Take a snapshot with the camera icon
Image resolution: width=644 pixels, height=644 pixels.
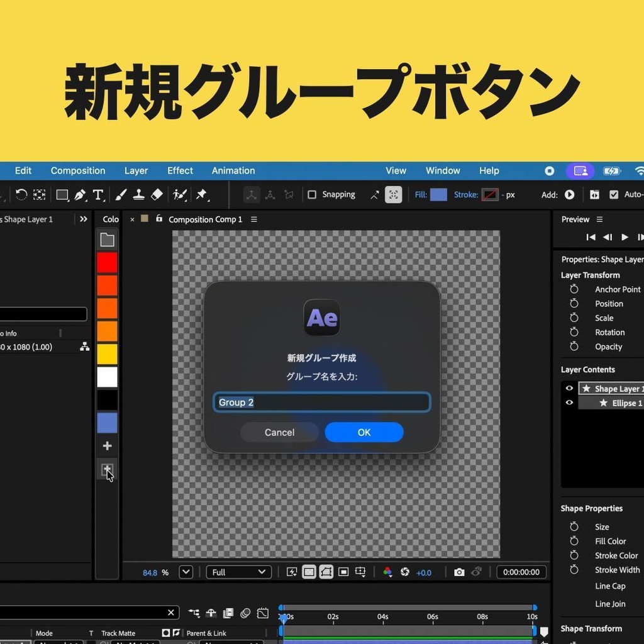(459, 572)
